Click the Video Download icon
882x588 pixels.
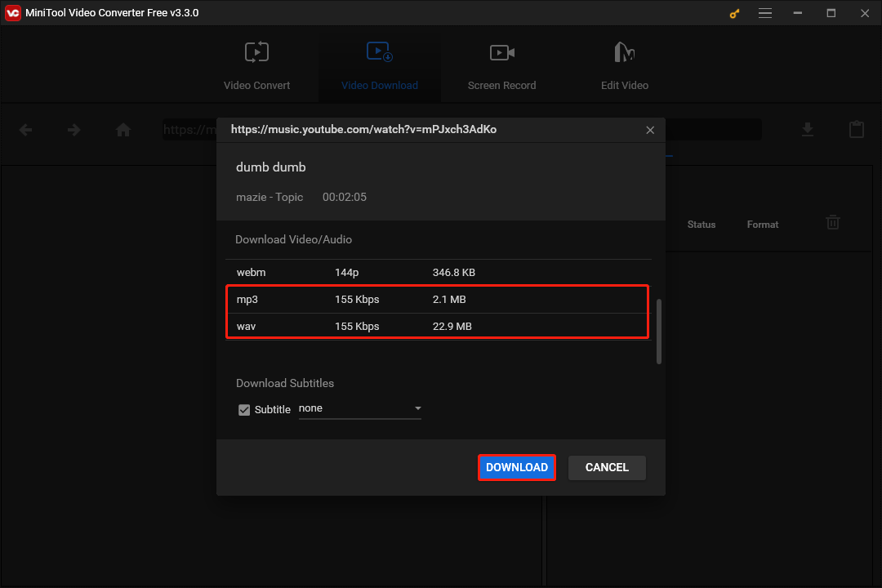(380, 51)
